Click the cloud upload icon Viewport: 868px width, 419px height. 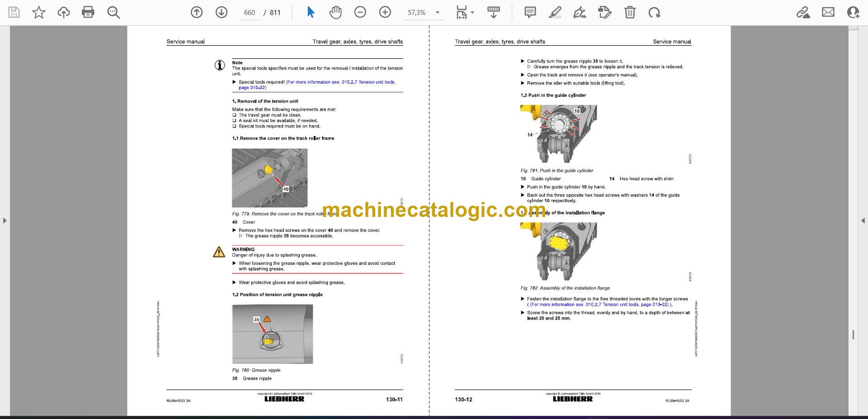click(x=64, y=12)
